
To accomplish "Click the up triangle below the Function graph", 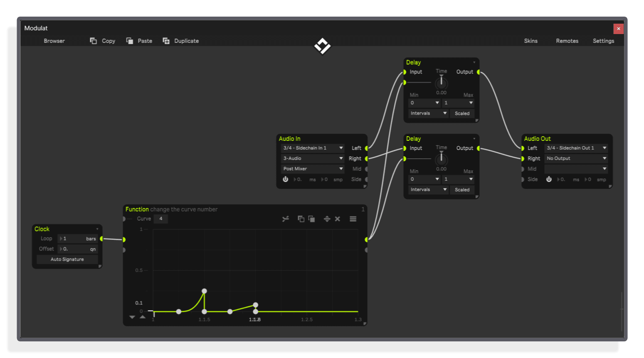I will pyautogui.click(x=143, y=317).
